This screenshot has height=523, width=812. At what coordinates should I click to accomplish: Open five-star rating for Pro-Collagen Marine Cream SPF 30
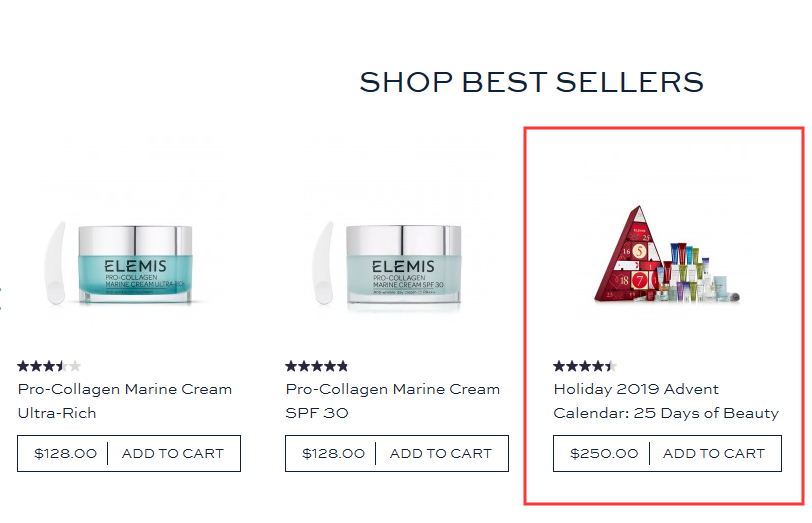click(x=317, y=366)
